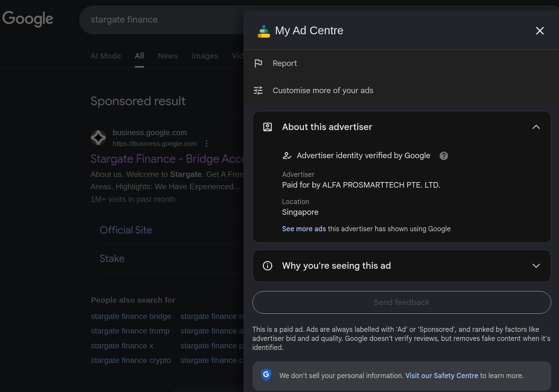Click the Report flag icon

tap(258, 63)
